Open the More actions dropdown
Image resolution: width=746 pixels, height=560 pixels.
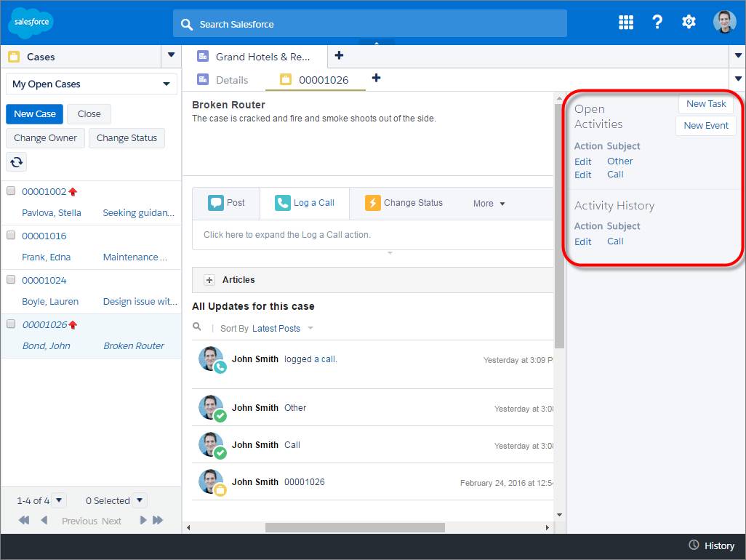point(489,204)
